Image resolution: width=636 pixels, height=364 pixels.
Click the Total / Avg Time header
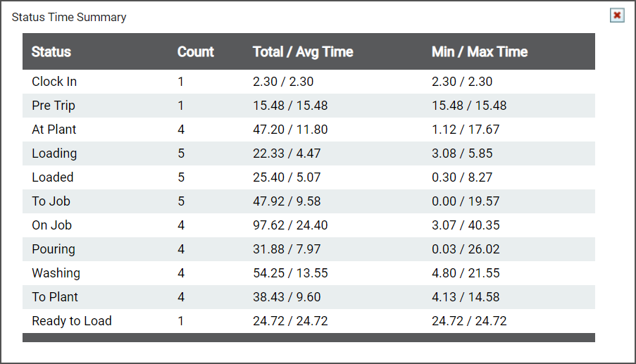(x=303, y=52)
